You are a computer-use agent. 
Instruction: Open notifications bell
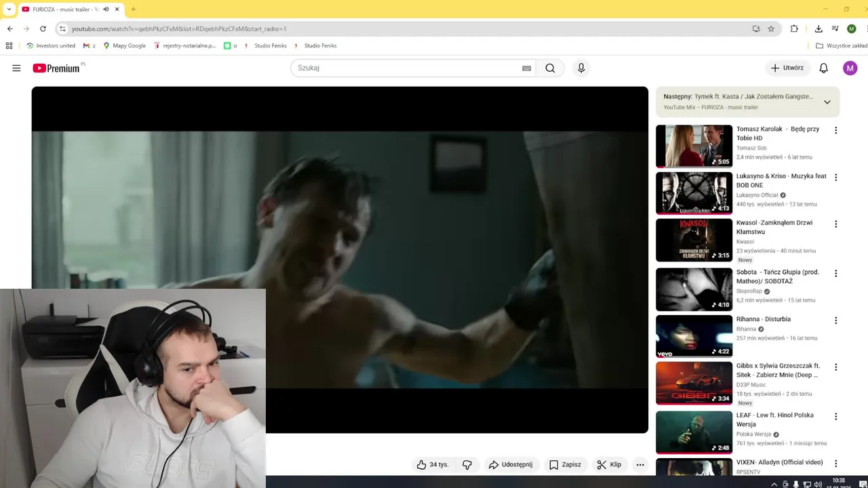coord(823,68)
